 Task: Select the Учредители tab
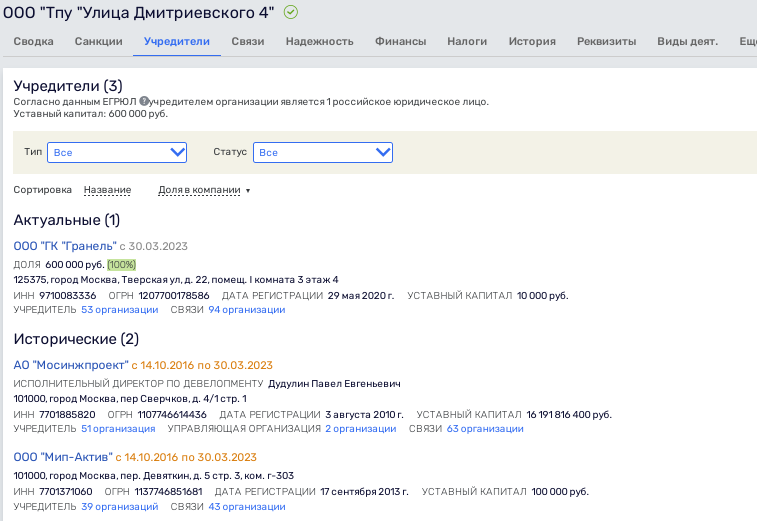pyautogui.click(x=177, y=42)
